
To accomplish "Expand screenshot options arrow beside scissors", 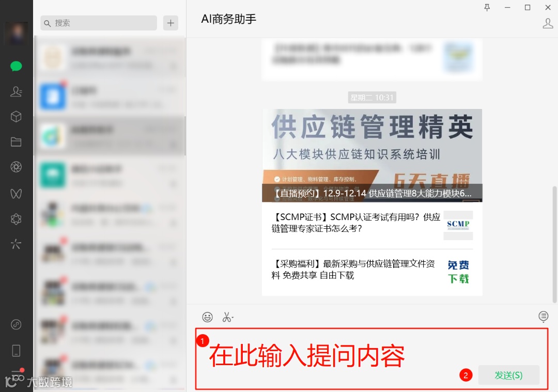I will click(x=233, y=317).
